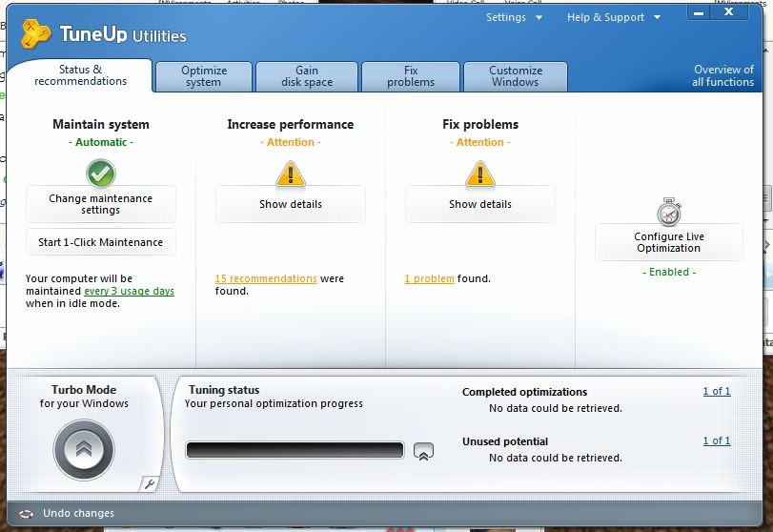Click Attention status under Fix problems heading
Viewport: 773px width, 532px height.
tap(479, 142)
